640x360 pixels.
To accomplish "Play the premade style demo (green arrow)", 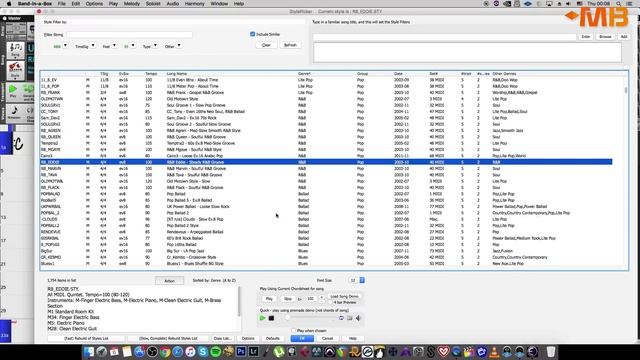I will 262,318.
